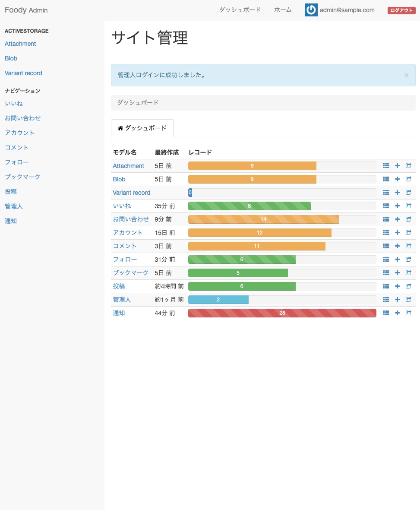Click admin@sample.com in the header
The width and height of the screenshot is (420, 510).
347,10
